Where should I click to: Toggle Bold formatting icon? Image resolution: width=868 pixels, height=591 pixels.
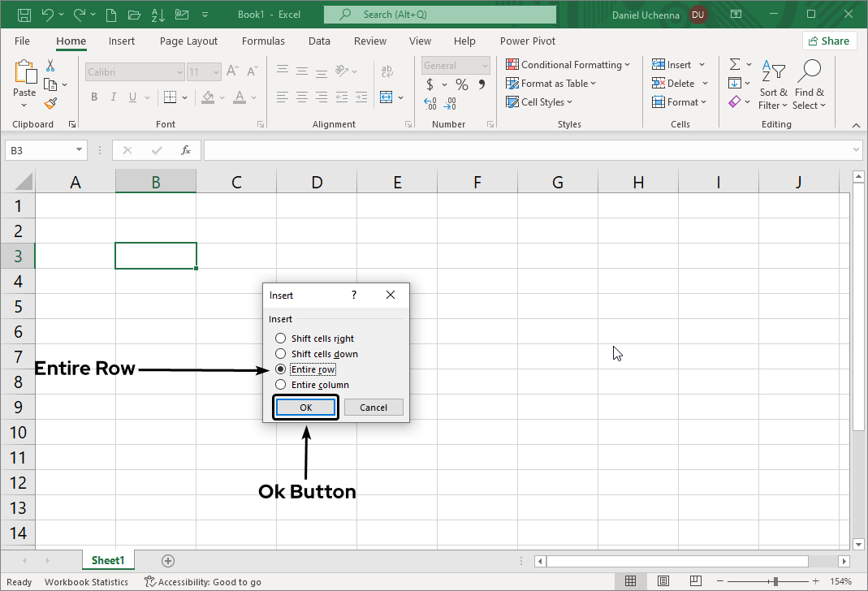click(x=94, y=97)
